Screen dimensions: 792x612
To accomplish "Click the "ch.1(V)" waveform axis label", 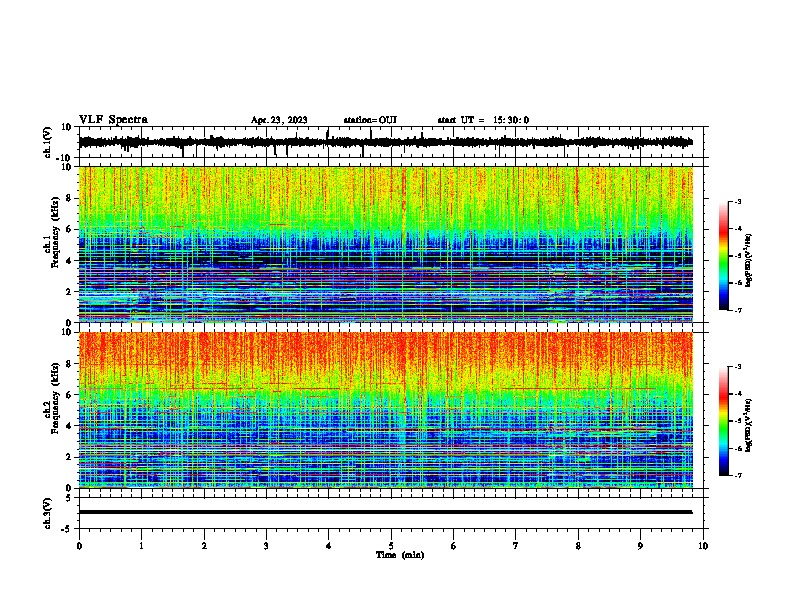I will point(49,142).
